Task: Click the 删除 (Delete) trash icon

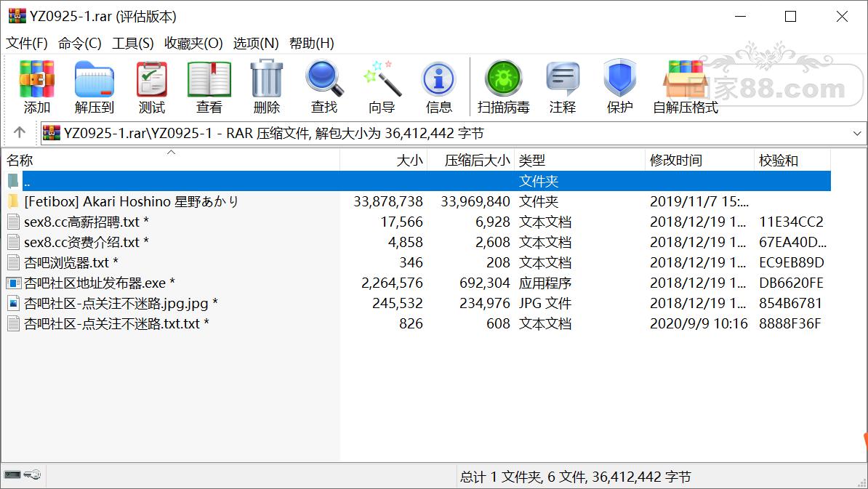Action: (267, 79)
